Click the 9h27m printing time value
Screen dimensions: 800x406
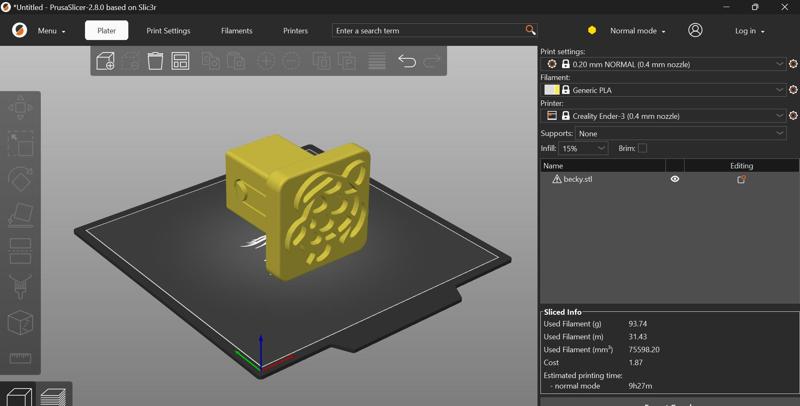(640, 386)
